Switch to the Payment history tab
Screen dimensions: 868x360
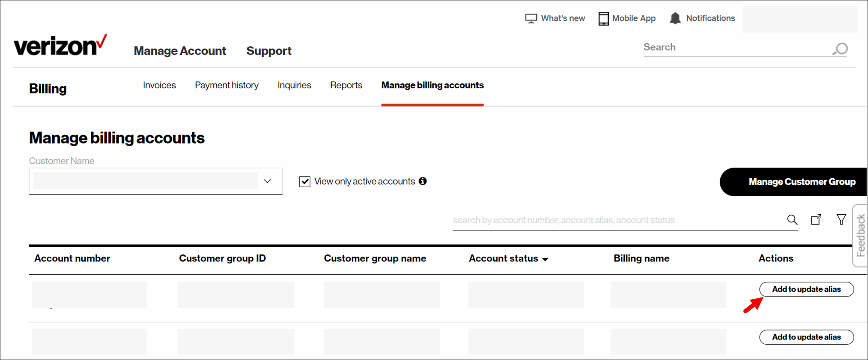(x=227, y=85)
